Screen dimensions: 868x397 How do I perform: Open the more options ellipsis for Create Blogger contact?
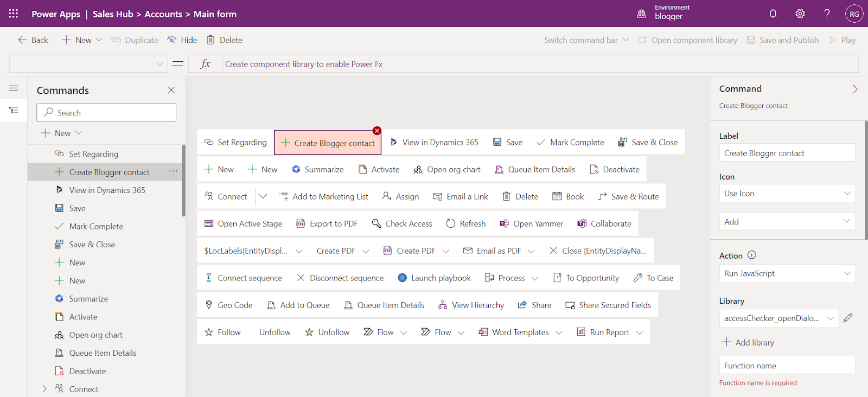click(x=173, y=171)
